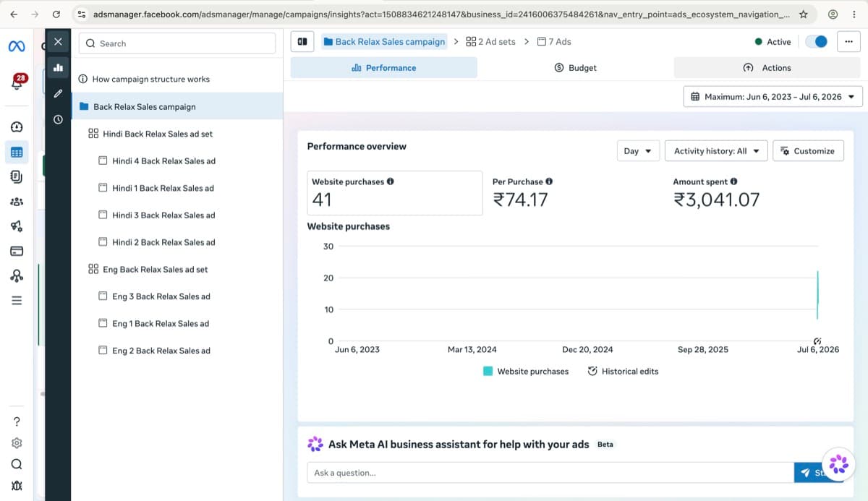868x501 pixels.
Task: Click the Customize button
Action: (x=808, y=151)
